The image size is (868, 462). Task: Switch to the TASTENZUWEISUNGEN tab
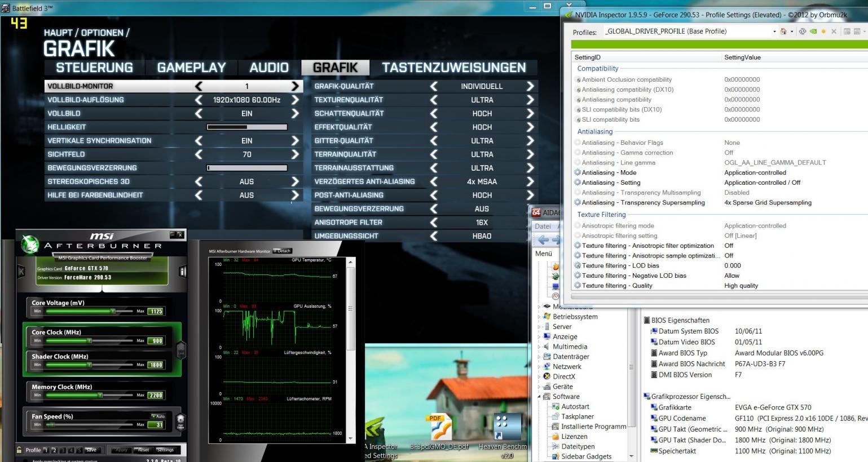(x=454, y=68)
